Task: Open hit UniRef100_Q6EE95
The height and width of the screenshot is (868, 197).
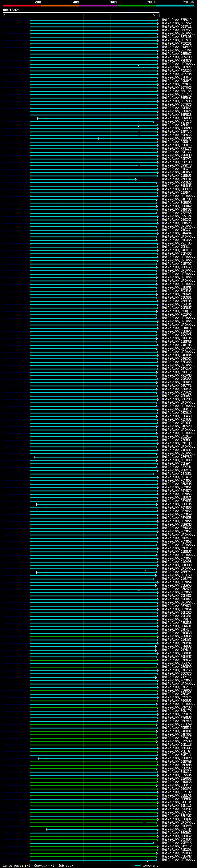Action: click(x=176, y=504)
